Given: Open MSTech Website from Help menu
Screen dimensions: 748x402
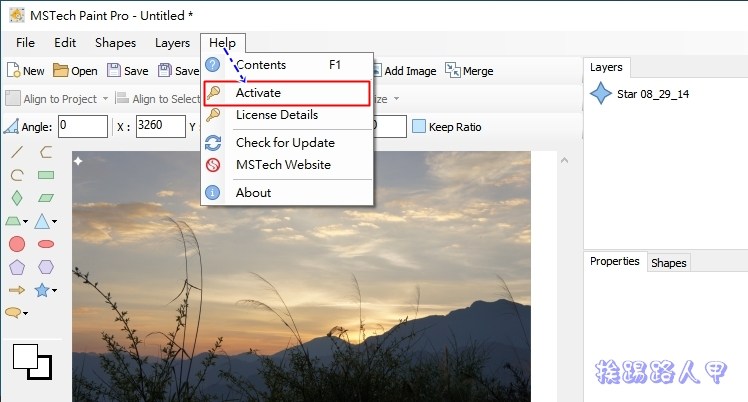Looking at the screenshot, I should (x=287, y=165).
